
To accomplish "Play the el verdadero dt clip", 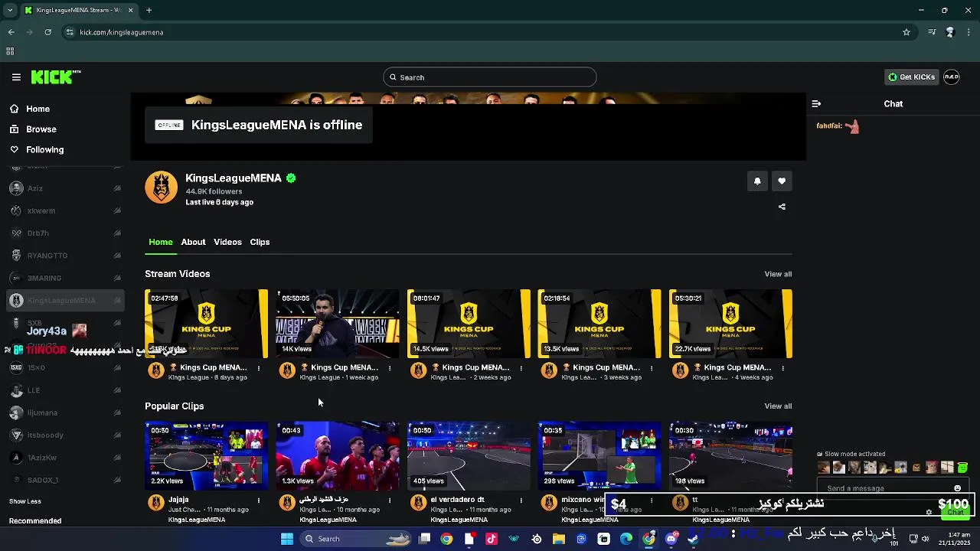I will point(469,456).
